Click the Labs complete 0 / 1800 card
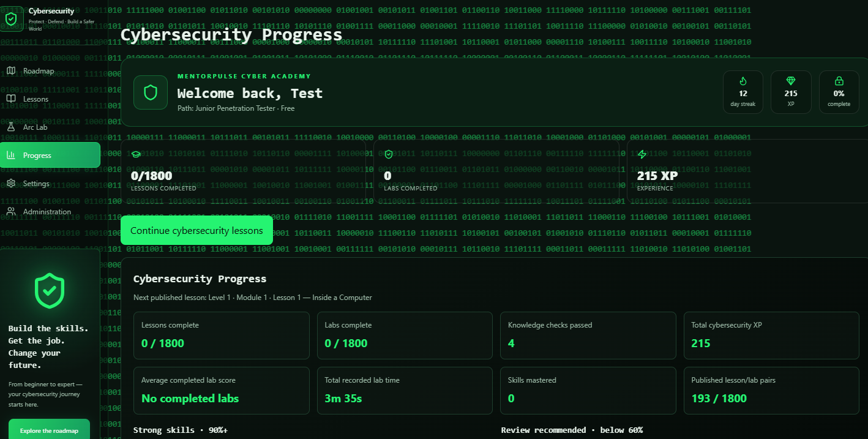Screen dimensions: 868x439 (x=405, y=336)
